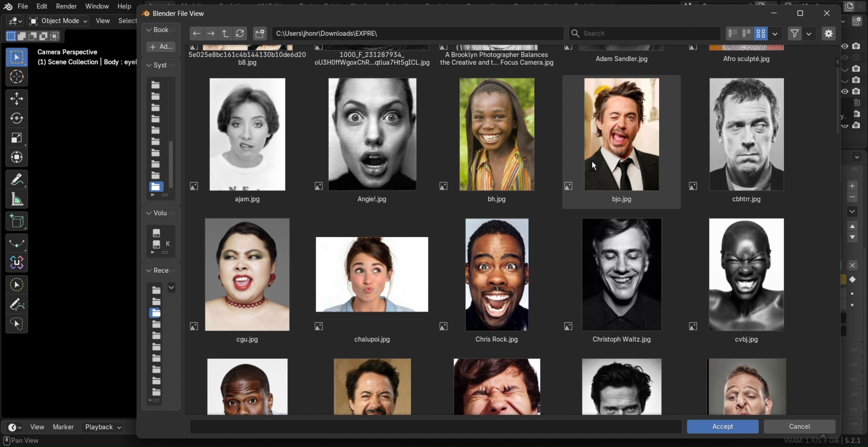Select the Angie!.jpg thumbnail
868x447 pixels.
372,134
